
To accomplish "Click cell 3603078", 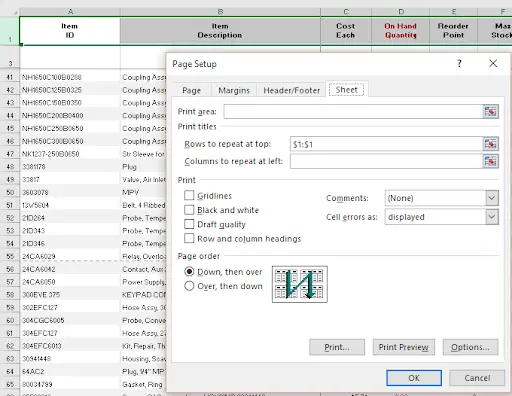I will (70, 192).
